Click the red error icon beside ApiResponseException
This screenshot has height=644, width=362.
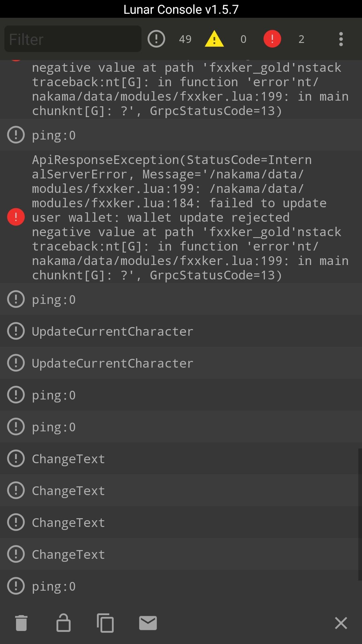[16, 217]
